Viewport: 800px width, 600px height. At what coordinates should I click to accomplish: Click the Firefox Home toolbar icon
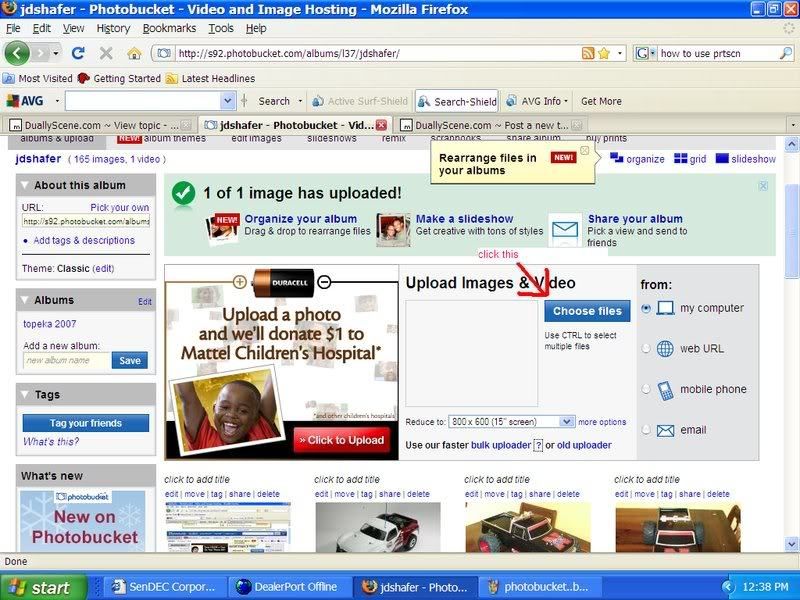(x=134, y=53)
